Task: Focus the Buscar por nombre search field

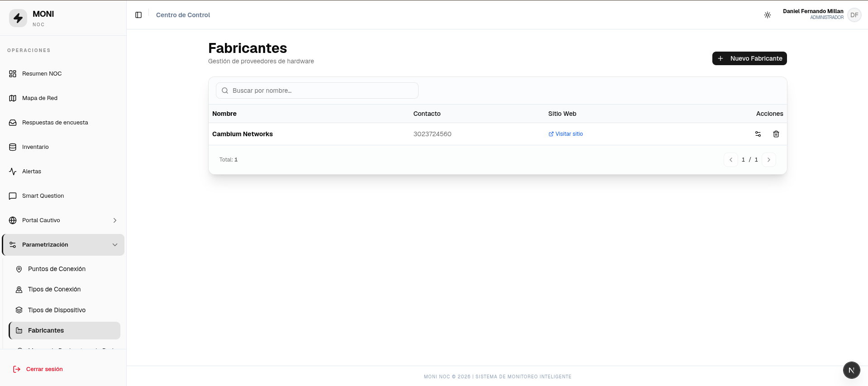Action: click(x=317, y=91)
